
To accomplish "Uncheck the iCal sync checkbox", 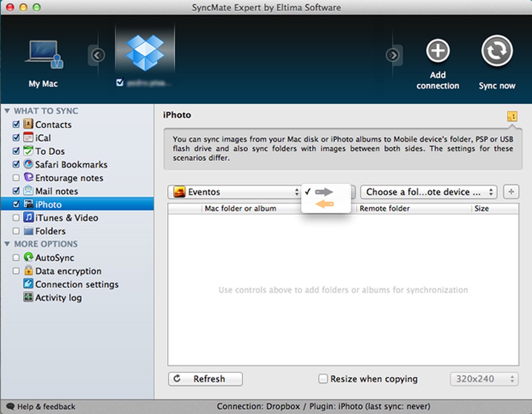I will (16, 137).
